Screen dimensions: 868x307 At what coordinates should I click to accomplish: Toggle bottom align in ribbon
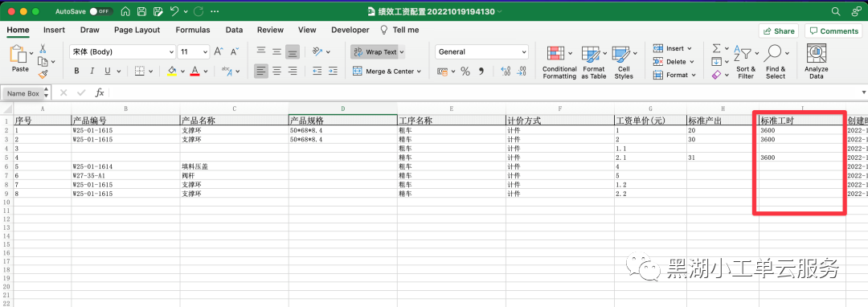293,52
